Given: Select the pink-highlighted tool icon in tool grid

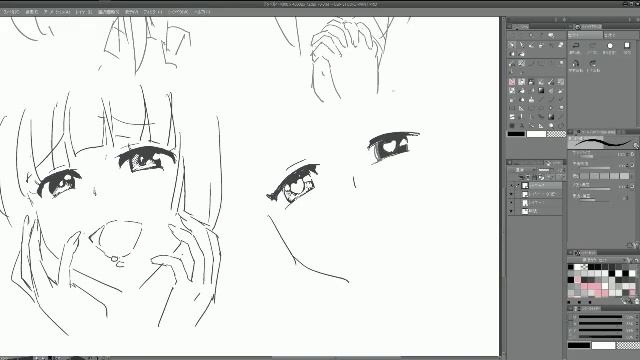Looking at the screenshot, I should coord(512,82).
